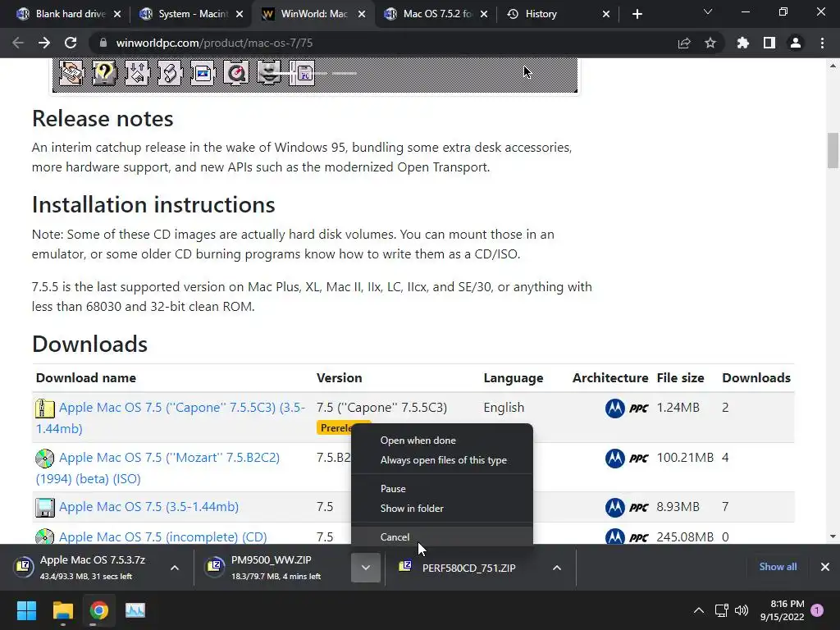Bookmark this page with the star icon
Screen dimensions: 840x630
point(710,43)
